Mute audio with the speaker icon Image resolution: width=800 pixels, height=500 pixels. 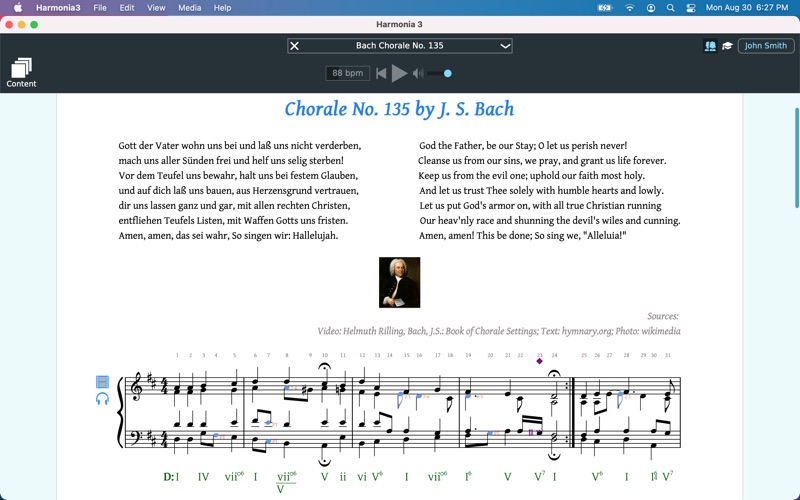418,73
